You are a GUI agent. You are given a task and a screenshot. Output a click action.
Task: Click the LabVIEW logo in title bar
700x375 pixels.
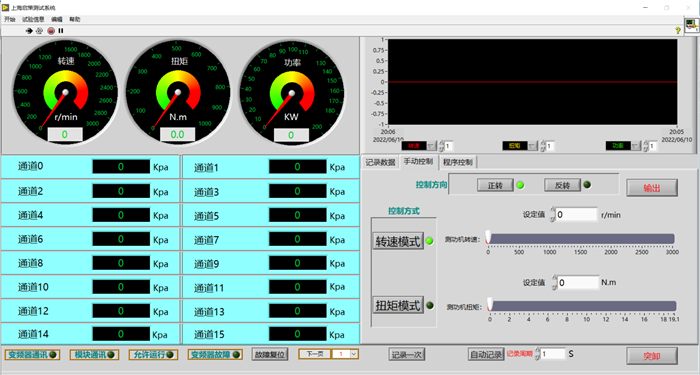click(5, 8)
